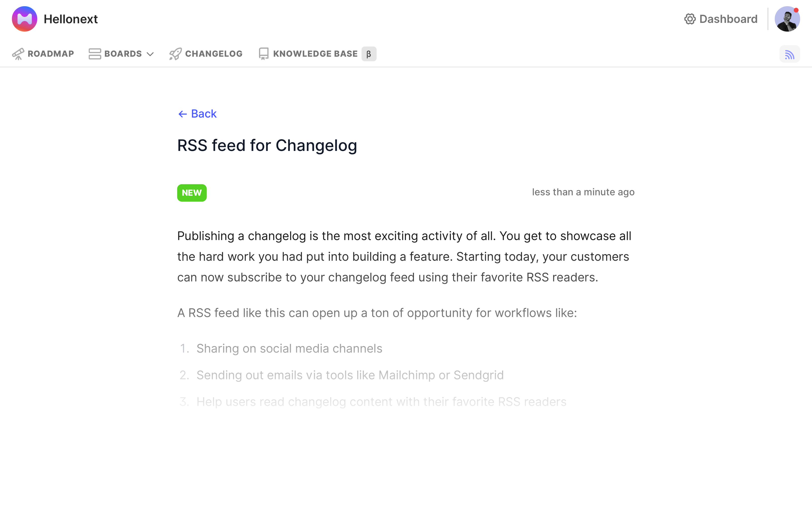Click the Back link
812x531 pixels.
(x=204, y=114)
